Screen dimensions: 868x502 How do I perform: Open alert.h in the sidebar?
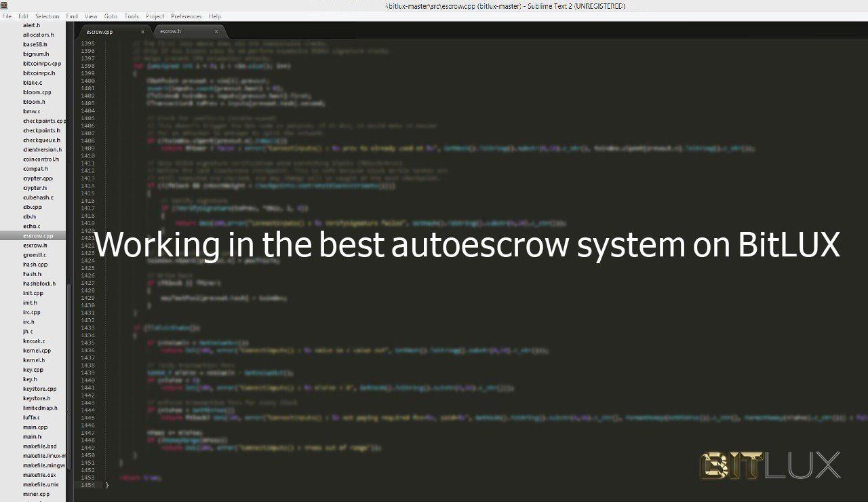[32, 25]
